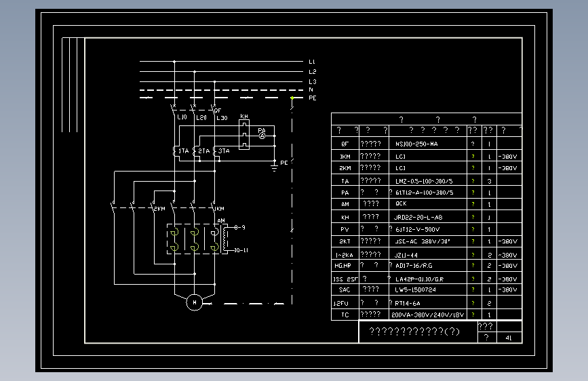Image resolution: width=588 pixels, height=381 pixels.
Task: Click the 1TA current transformer label
Action: point(183,151)
